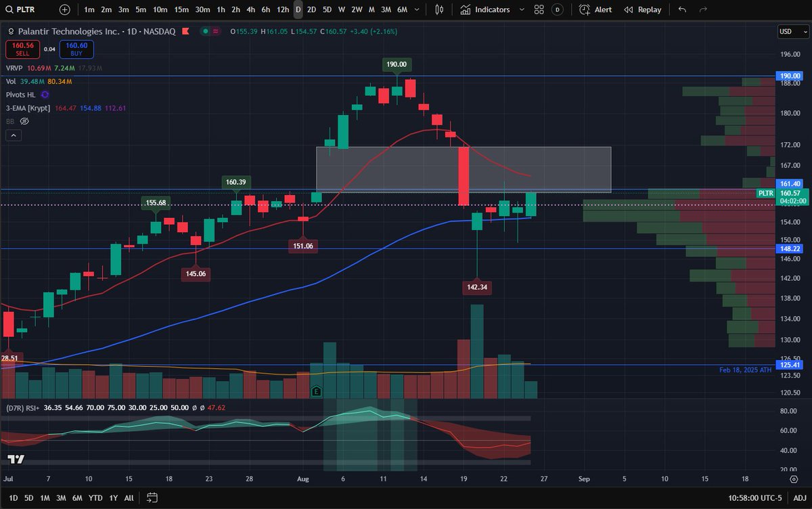The image size is (812, 509).
Task: Switch to the 3M interval in top toolbar
Action: pos(386,9)
